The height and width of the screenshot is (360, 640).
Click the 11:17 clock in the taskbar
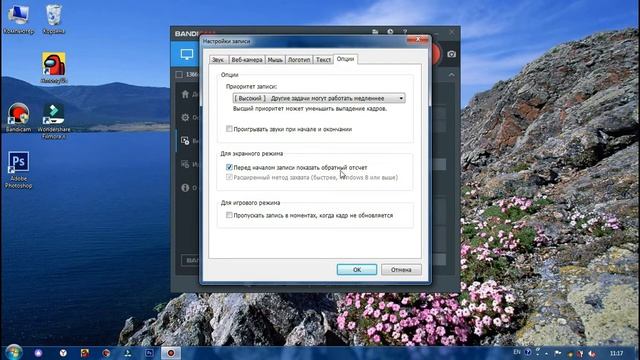coord(616,353)
